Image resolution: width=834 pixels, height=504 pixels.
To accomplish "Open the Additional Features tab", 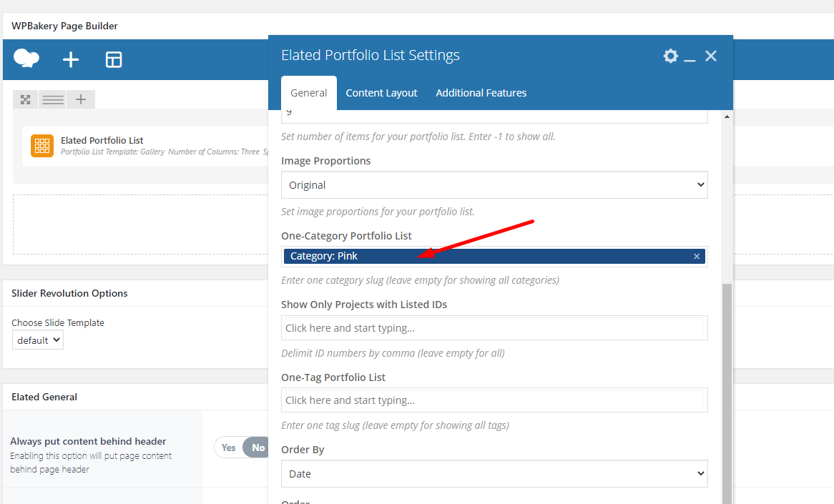I will (x=481, y=93).
